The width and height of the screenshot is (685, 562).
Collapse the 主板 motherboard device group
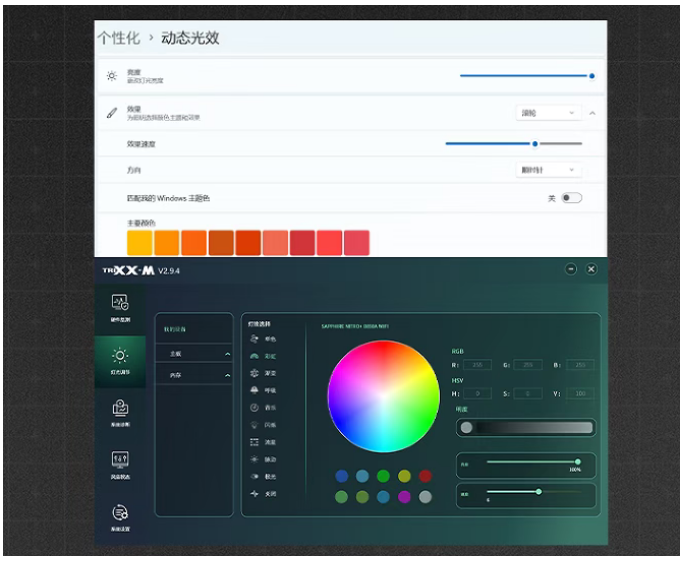click(x=227, y=354)
